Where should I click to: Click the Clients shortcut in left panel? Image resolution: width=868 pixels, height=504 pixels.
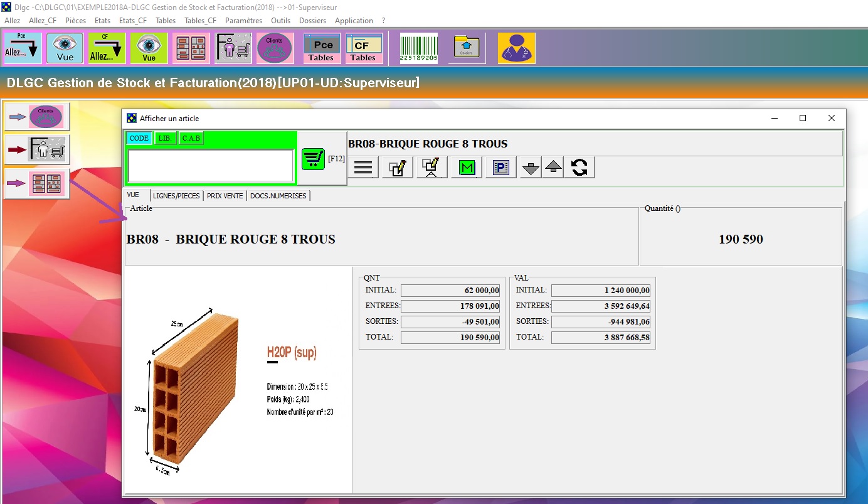[x=37, y=117]
